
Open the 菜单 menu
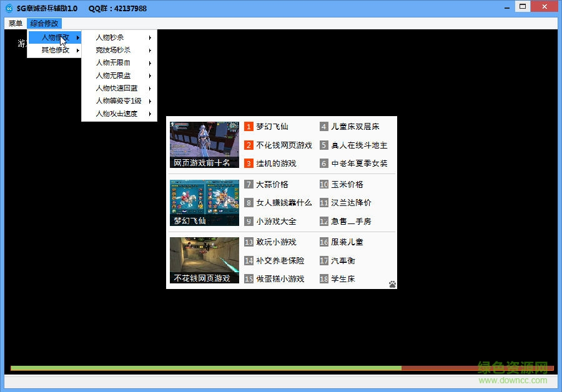(x=16, y=23)
